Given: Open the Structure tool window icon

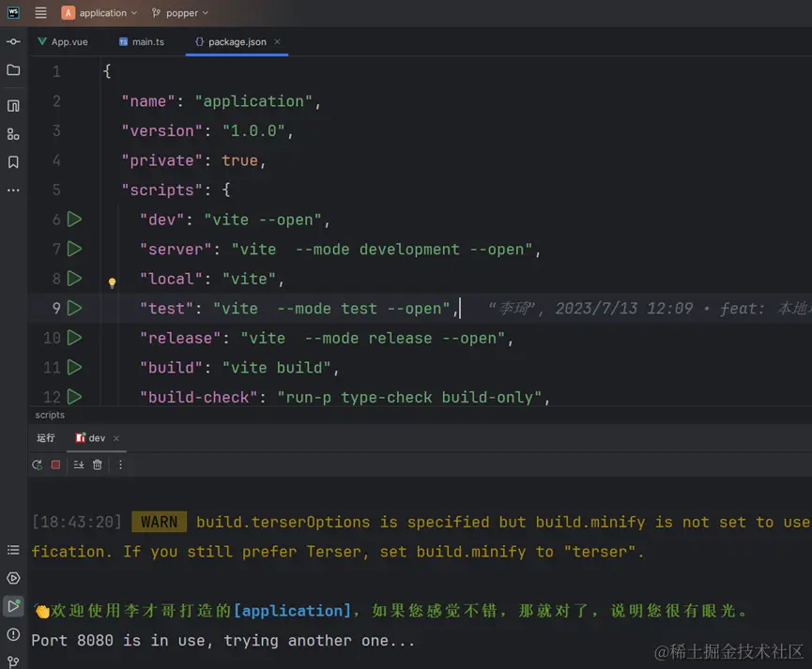Looking at the screenshot, I should pyautogui.click(x=13, y=106).
